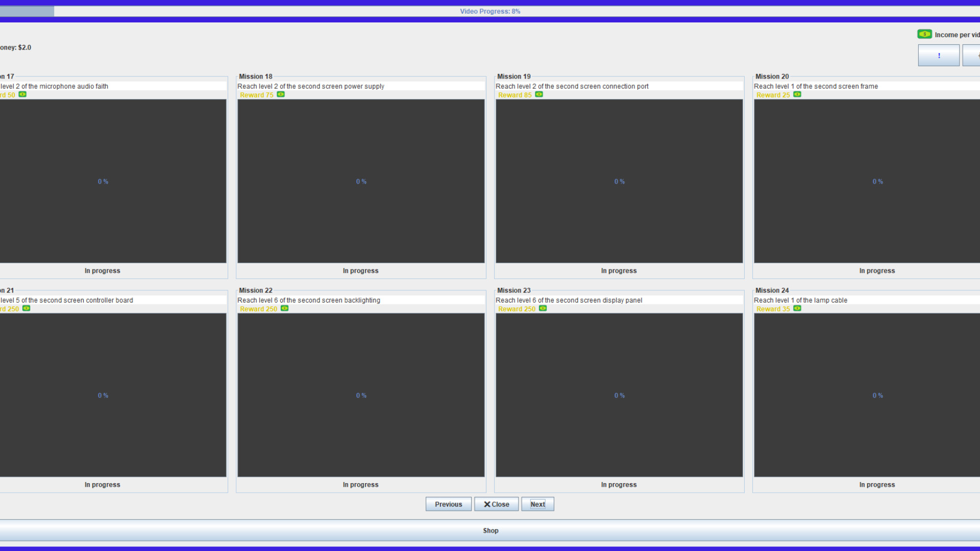
Task: Go to the Next missions page
Action: (x=537, y=504)
